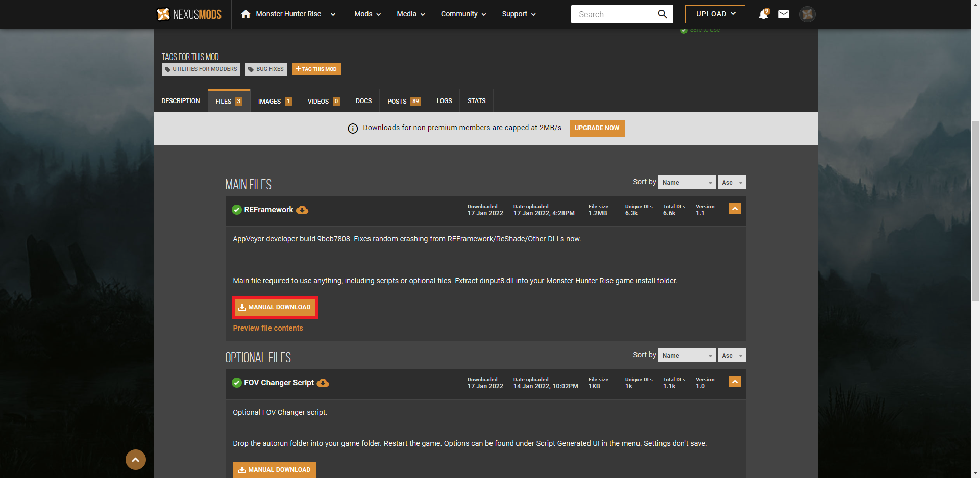
Task: Select the Files tab
Action: tap(229, 101)
